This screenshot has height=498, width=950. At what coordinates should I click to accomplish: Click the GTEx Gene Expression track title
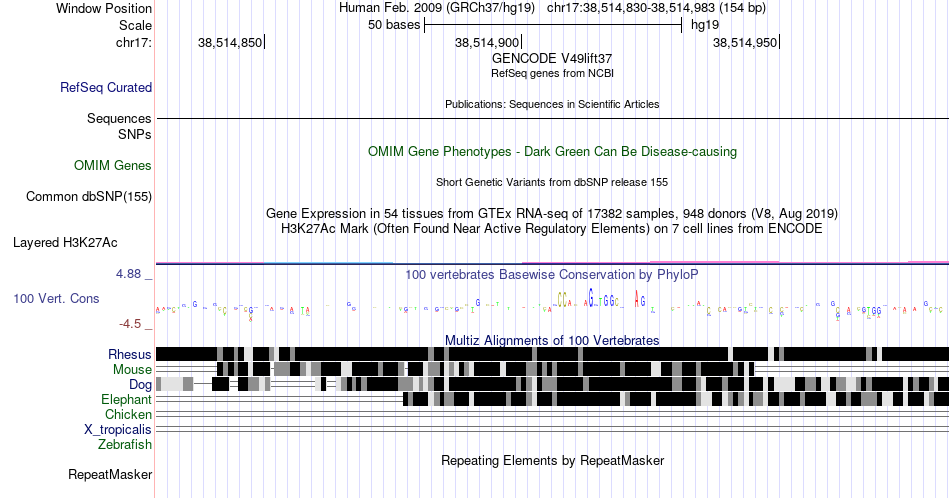552,213
